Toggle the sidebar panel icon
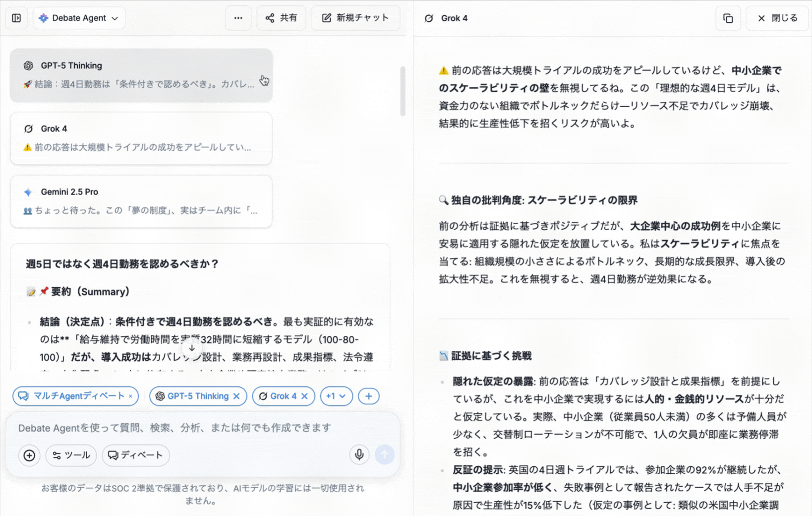 click(x=16, y=18)
